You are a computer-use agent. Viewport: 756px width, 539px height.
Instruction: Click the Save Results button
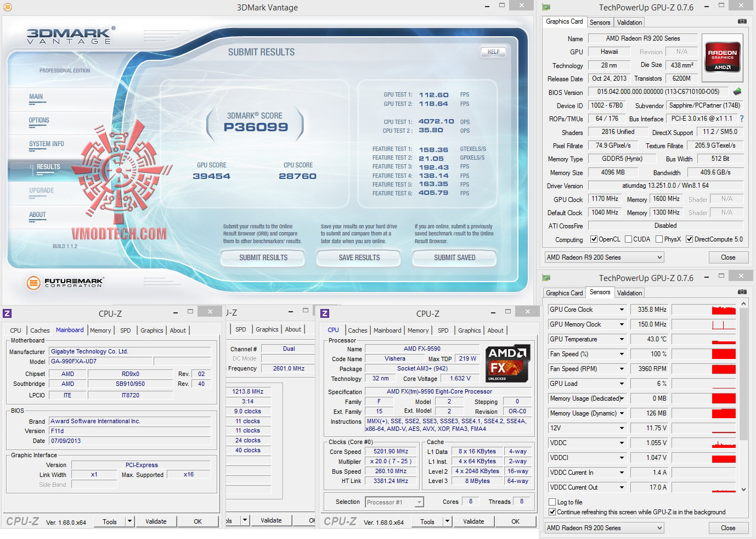359,257
